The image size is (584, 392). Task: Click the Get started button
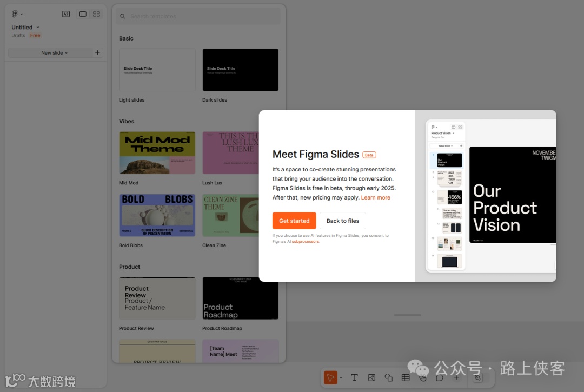point(294,221)
